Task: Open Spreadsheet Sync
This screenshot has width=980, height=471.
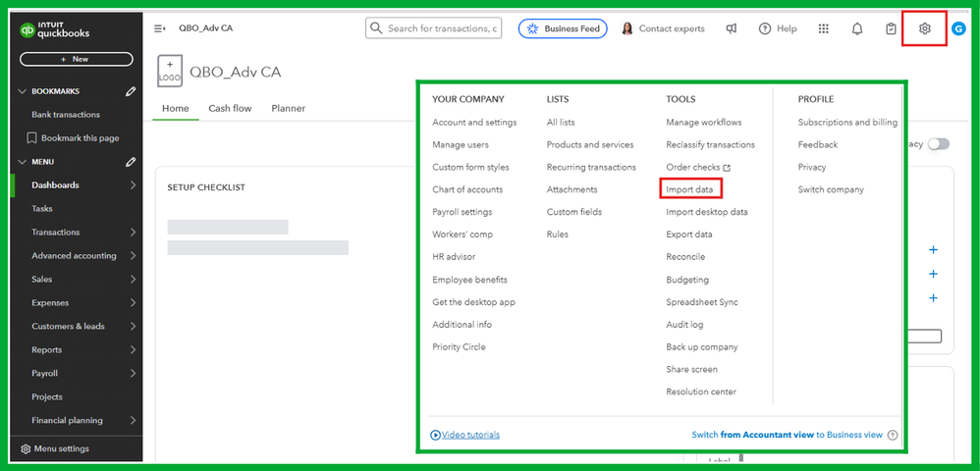Action: [x=702, y=301]
